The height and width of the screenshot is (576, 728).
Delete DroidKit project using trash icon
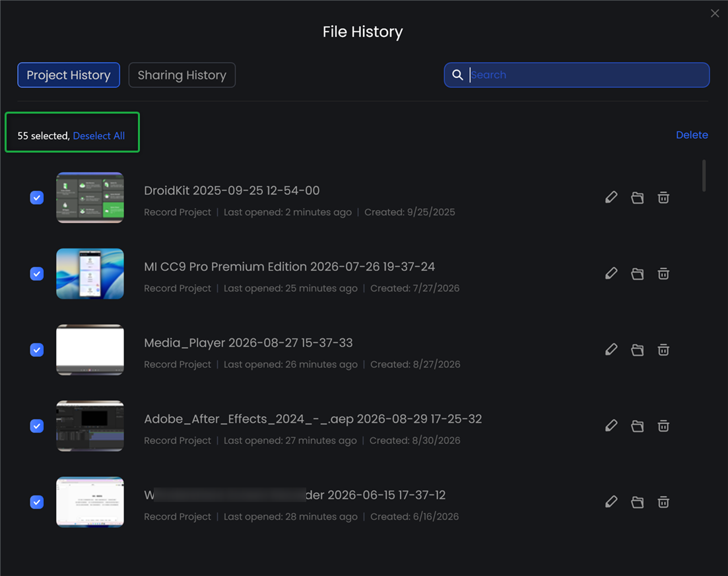[x=663, y=198]
